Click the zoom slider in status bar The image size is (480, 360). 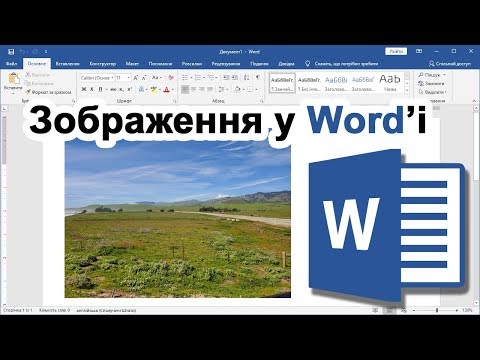pos(437,310)
